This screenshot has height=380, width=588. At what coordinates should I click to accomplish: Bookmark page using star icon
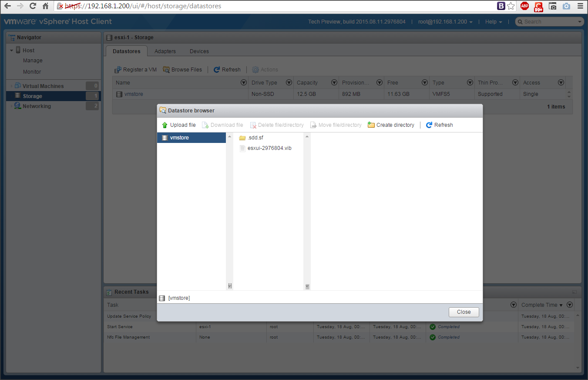click(511, 6)
